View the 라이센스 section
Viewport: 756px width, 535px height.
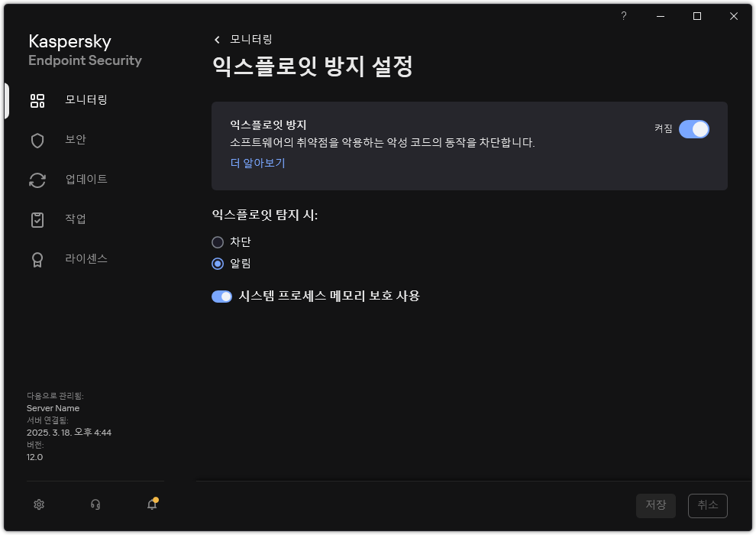(x=37, y=259)
